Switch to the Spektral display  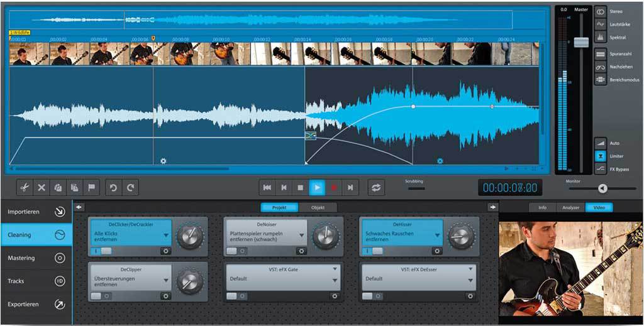(x=601, y=37)
